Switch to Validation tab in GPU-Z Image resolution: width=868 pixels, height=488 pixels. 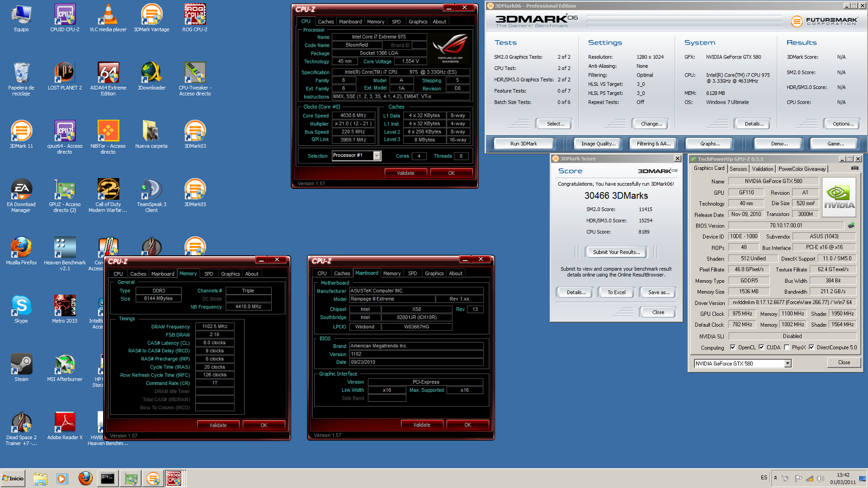[763, 169]
